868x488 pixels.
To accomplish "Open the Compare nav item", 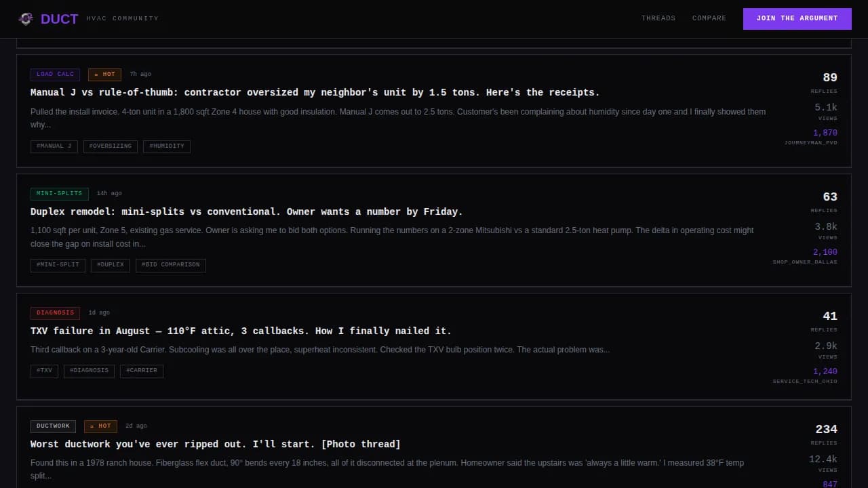I will click(x=709, y=18).
